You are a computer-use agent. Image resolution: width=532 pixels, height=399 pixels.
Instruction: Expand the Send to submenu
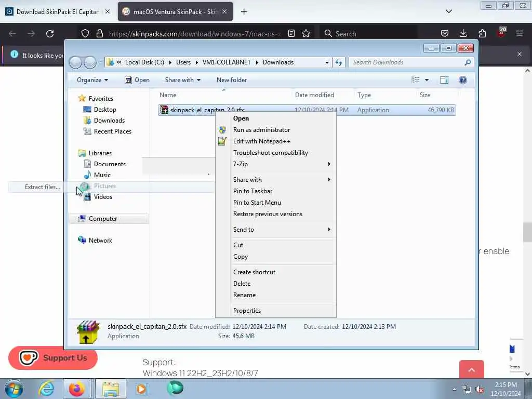tap(329, 230)
